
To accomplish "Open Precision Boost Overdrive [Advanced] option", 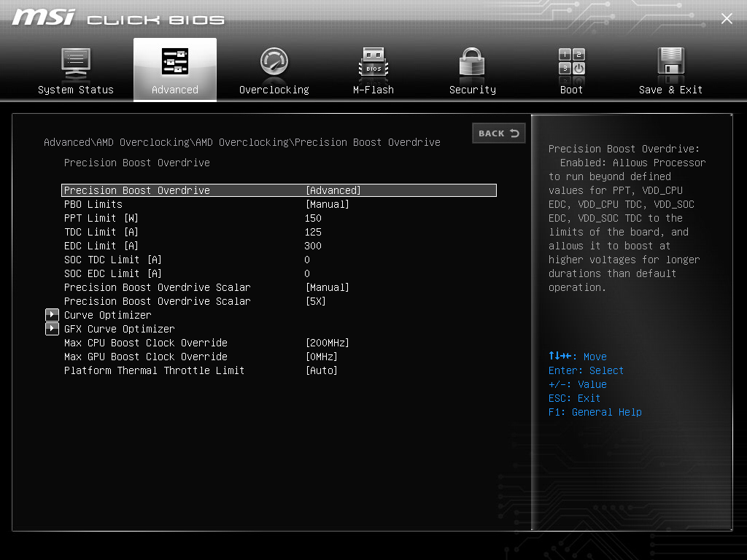I will (x=279, y=190).
